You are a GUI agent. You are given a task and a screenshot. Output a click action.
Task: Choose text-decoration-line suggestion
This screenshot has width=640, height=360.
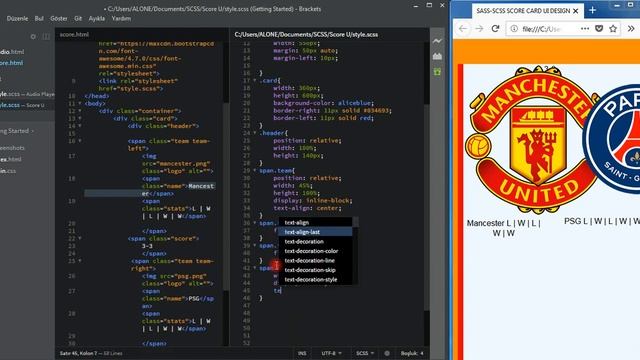point(315,260)
